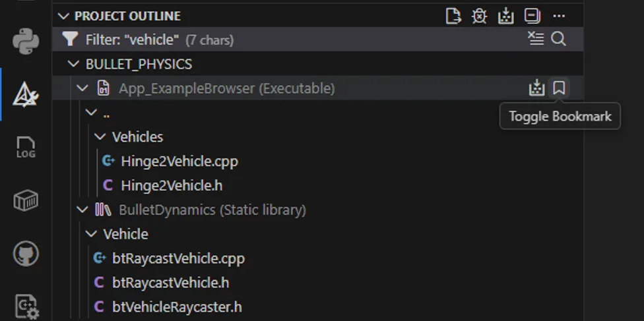
Task: Click the C++ icon beside btRaycastVehicle.cpp
Action: point(100,258)
